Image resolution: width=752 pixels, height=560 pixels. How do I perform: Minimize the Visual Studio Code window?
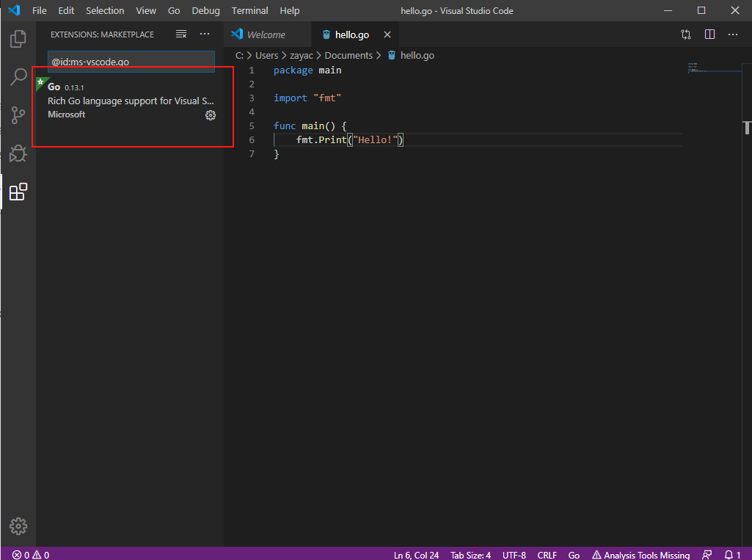(x=668, y=10)
